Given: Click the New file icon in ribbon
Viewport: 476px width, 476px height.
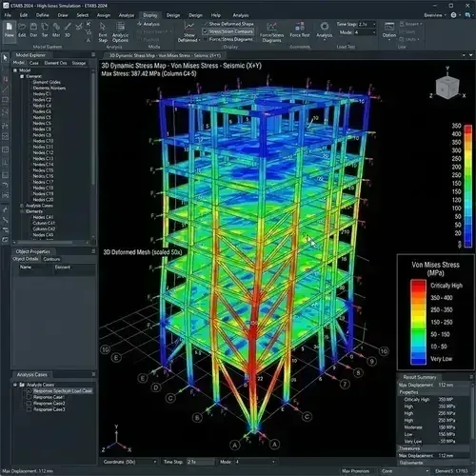Looking at the screenshot, I should (x=10, y=27).
